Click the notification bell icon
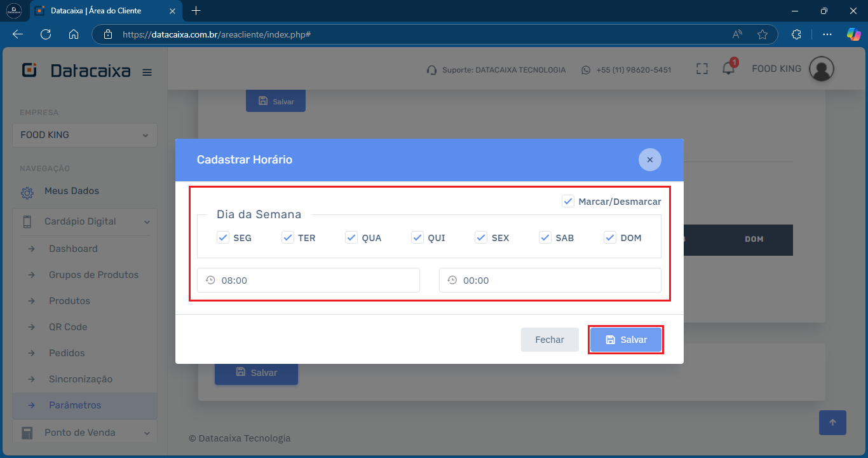 728,69
